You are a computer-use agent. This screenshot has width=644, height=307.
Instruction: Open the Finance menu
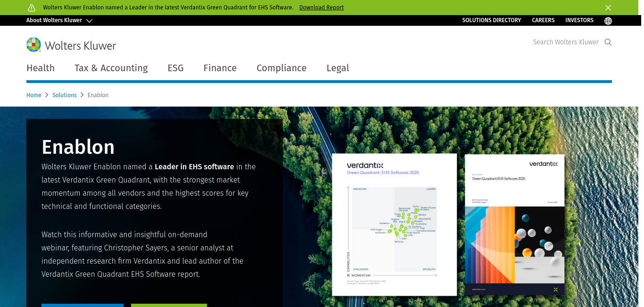220,68
